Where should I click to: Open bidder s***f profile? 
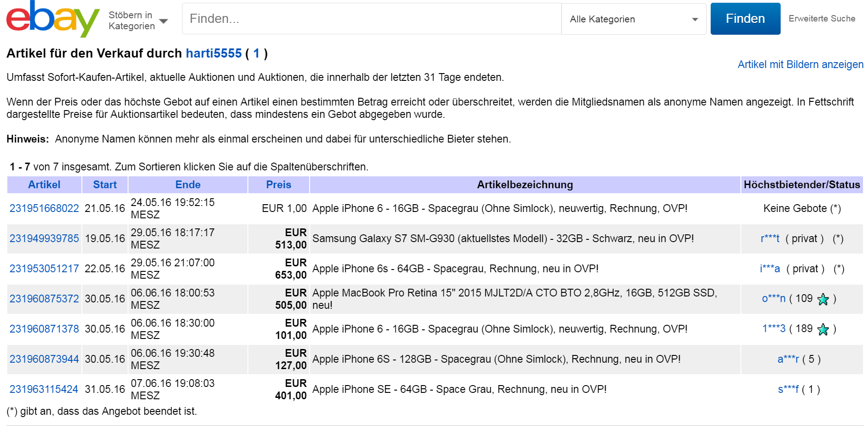coord(788,389)
